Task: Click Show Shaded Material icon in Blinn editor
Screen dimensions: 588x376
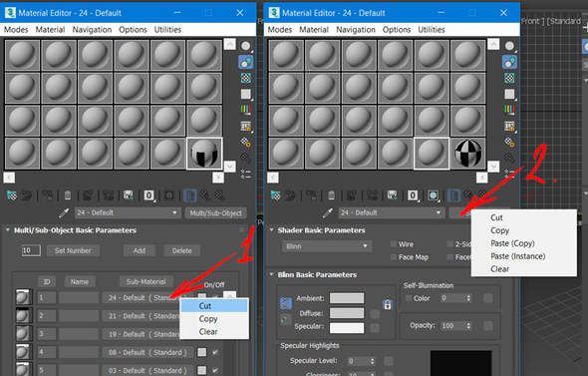Action: coord(434,195)
